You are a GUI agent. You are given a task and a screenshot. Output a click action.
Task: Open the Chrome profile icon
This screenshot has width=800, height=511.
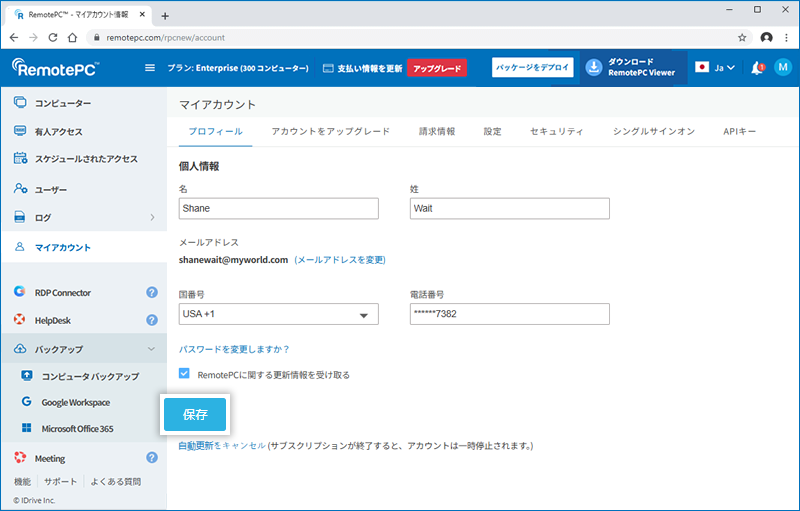click(766, 37)
